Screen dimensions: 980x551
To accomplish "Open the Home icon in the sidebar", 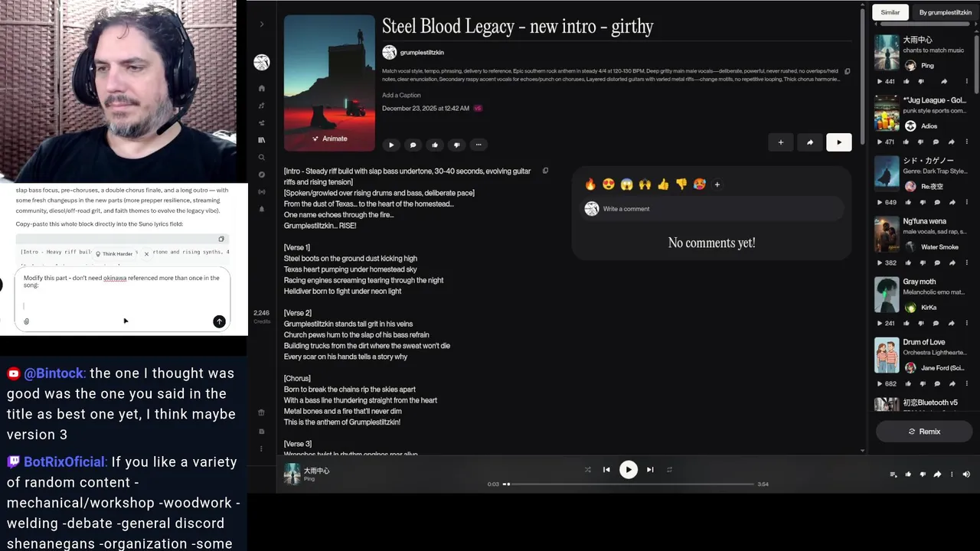I will point(262,88).
